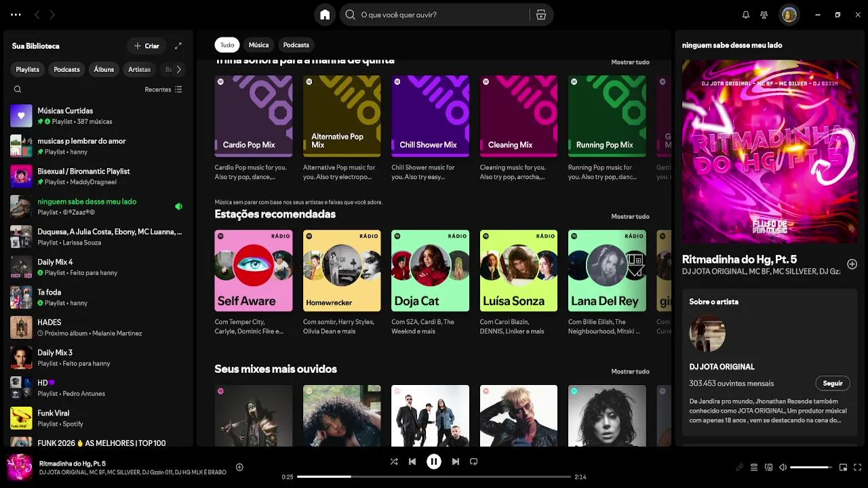
Task: Open Daily Mix 4 in library
Action: 97,267
